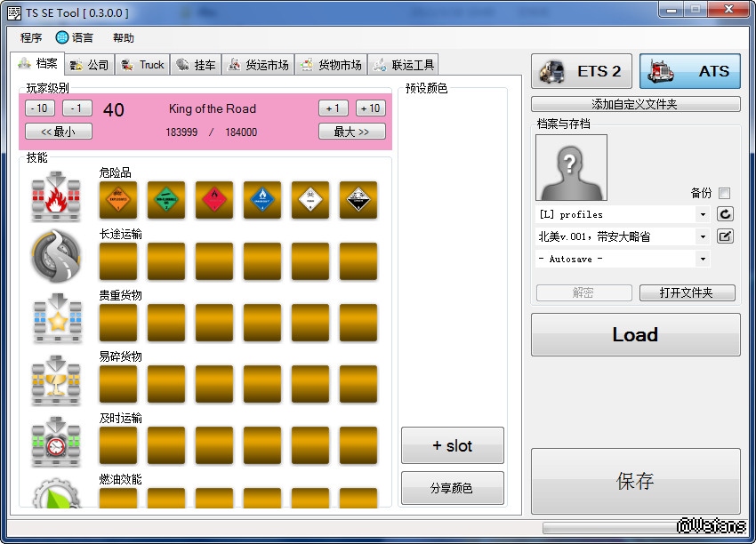Image resolution: width=756 pixels, height=544 pixels.
Task: Switch to the 货运市场 tab
Action: [x=259, y=65]
